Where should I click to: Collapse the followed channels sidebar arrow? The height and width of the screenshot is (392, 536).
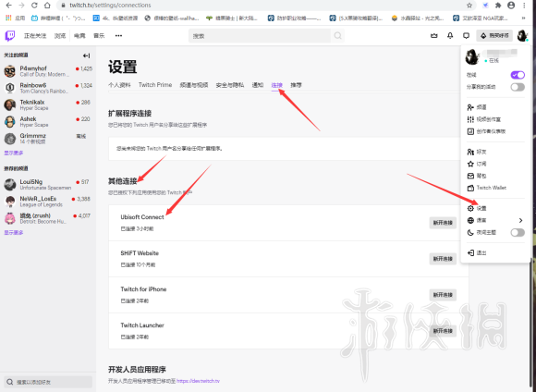87,55
